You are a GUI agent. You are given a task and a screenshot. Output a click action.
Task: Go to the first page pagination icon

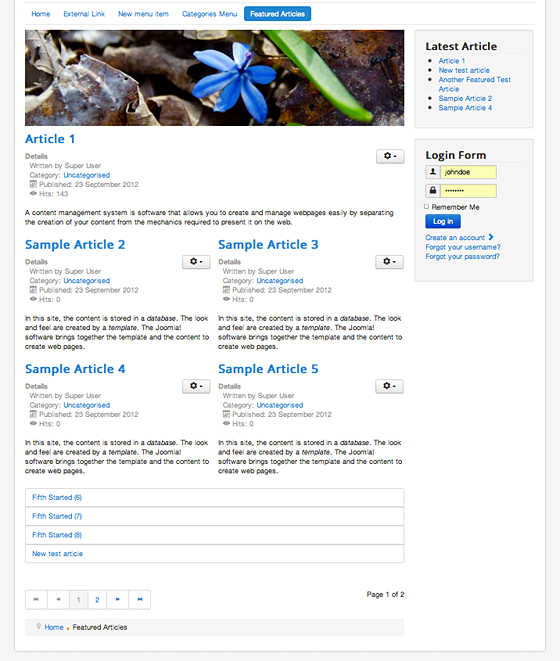coord(36,599)
